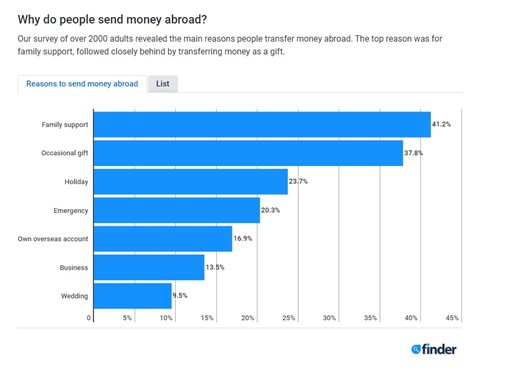Click the Family support bar
The height and width of the screenshot is (380, 510).
[x=262, y=124]
